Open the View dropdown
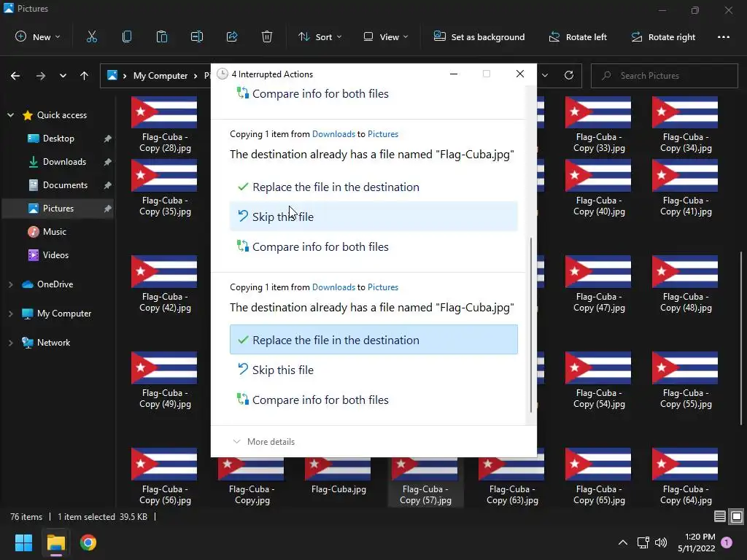This screenshot has height=560, width=747. (385, 36)
